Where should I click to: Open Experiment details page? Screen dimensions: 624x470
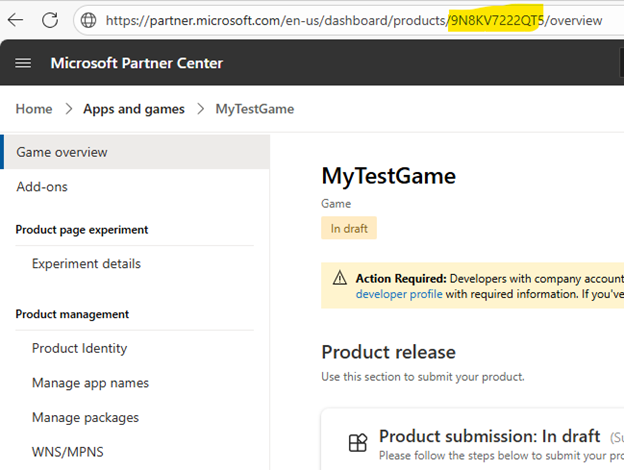[86, 263]
